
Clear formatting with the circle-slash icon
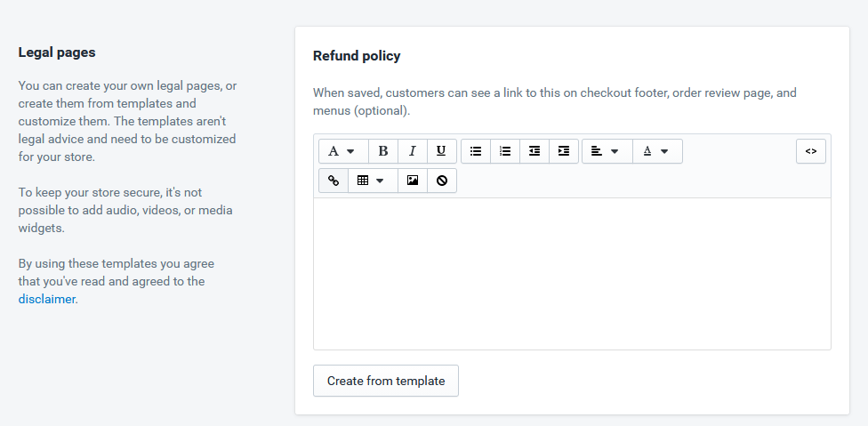442,181
